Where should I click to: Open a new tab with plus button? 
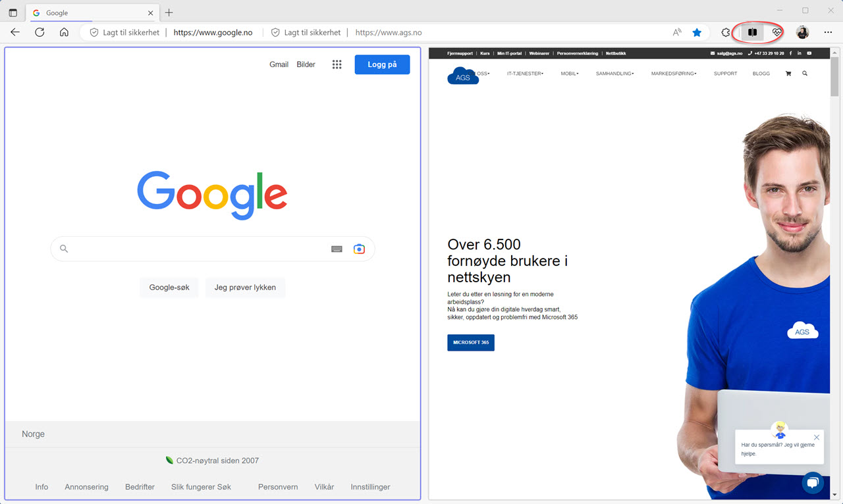point(169,13)
